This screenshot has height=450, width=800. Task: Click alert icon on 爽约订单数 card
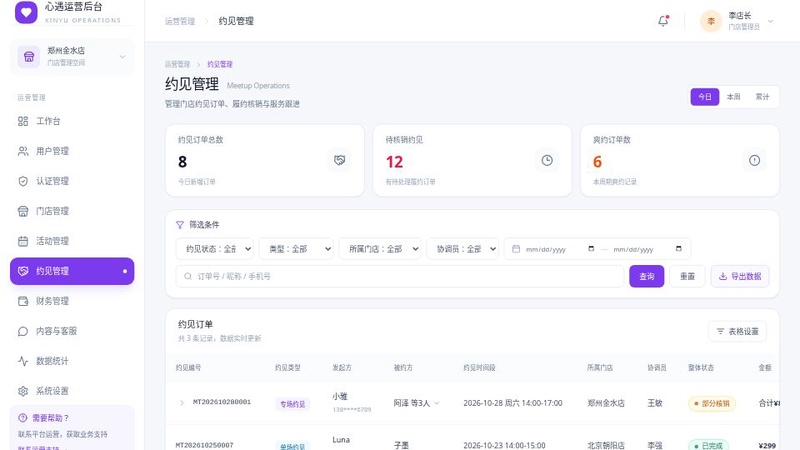755,161
